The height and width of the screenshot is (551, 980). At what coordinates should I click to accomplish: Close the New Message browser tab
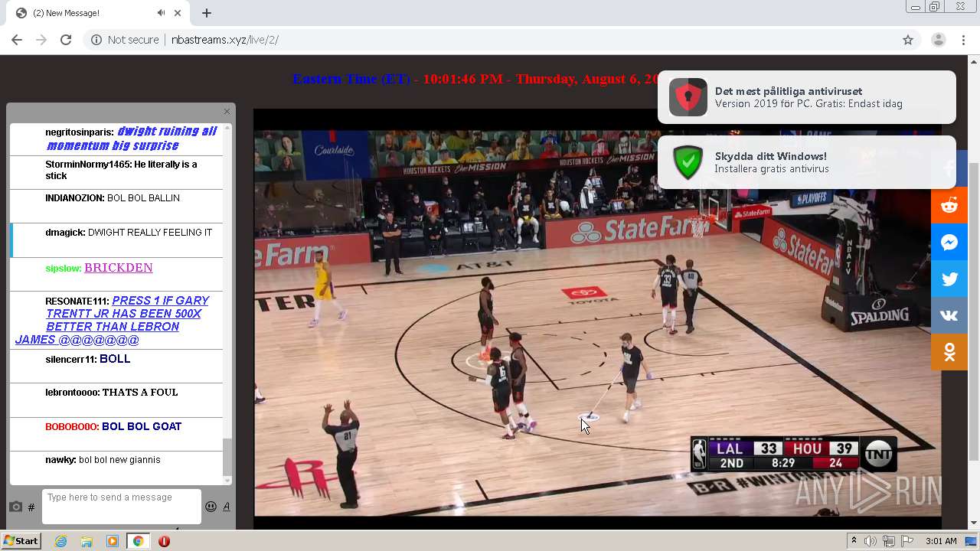(x=178, y=13)
